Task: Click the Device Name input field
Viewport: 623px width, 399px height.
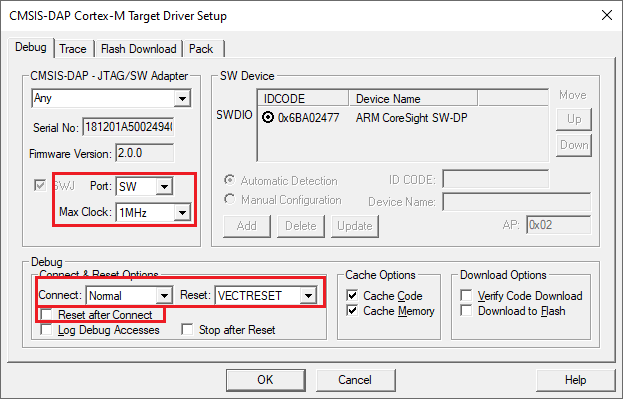Action: (517, 202)
